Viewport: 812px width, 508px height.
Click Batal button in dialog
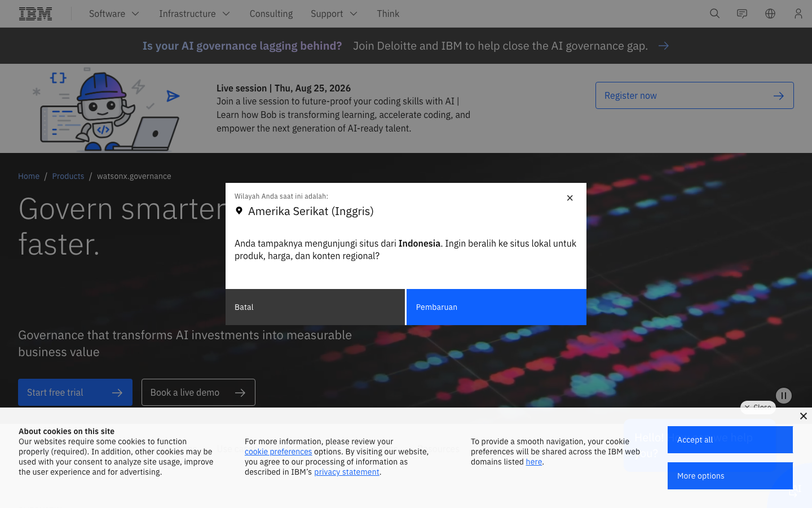[315, 307]
